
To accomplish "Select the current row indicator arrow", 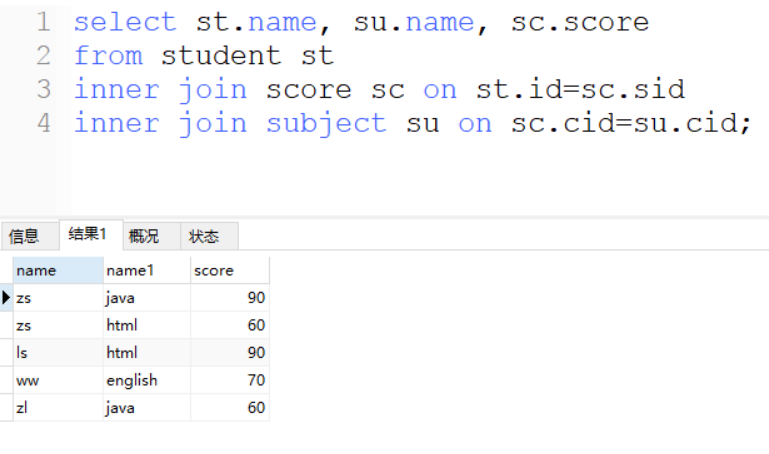I will click(6, 298).
